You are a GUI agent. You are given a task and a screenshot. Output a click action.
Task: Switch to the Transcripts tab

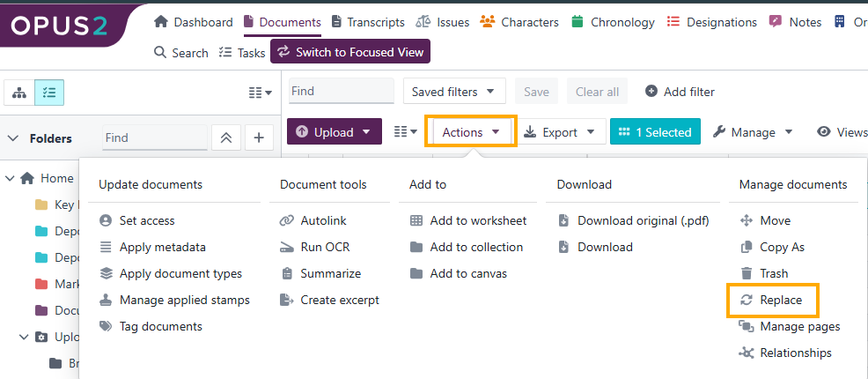tap(368, 22)
